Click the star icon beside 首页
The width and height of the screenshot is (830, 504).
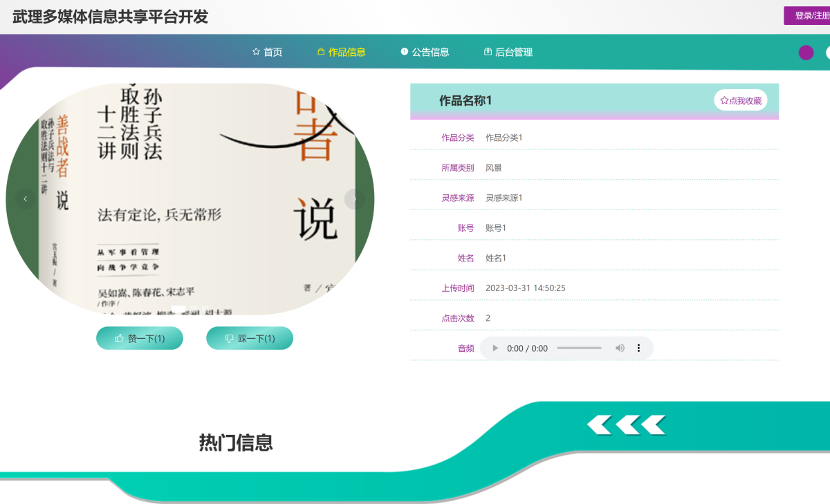click(x=256, y=52)
